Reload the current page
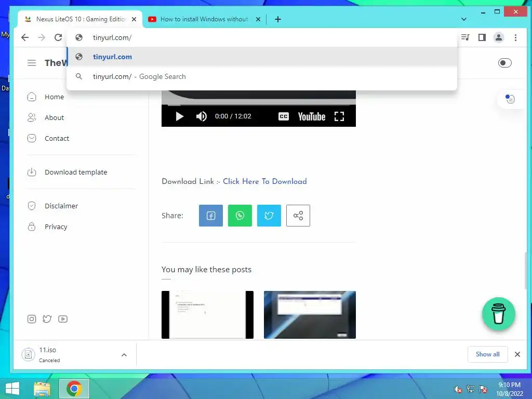Image resolution: width=532 pixels, height=399 pixels. [58, 37]
